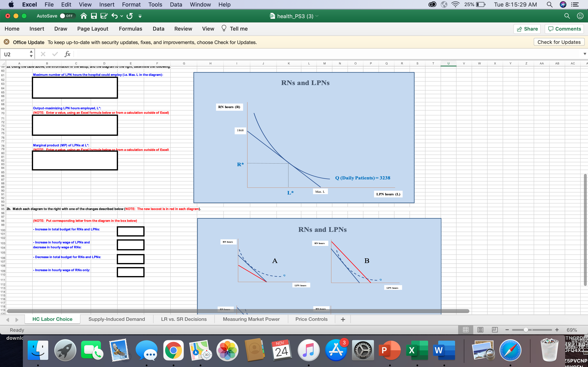
Task: Select the Normal view icon in the status bar
Action: 465,330
